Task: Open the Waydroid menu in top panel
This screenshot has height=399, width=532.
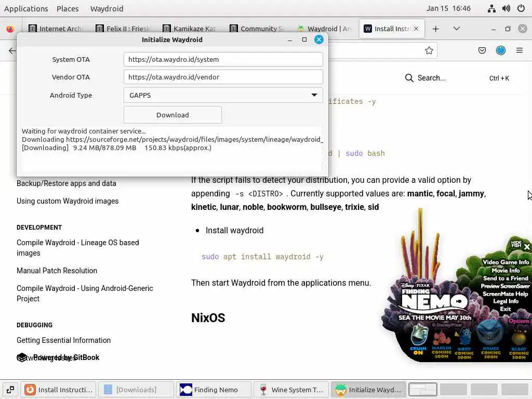Action: [107, 8]
